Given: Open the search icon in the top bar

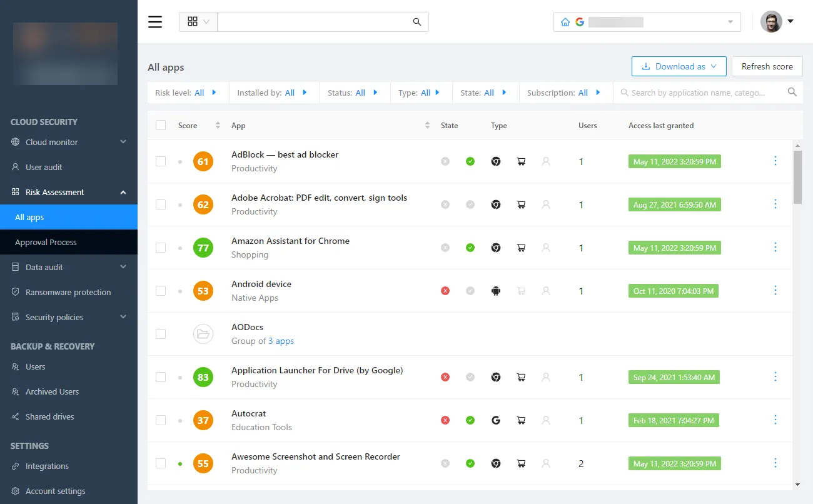Looking at the screenshot, I should pyautogui.click(x=417, y=21).
